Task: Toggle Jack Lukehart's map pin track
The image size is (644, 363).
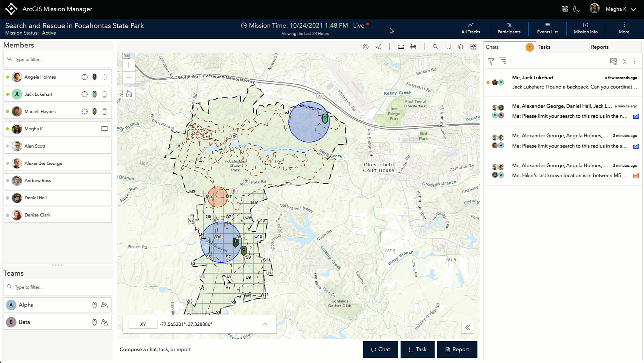Action: [x=94, y=94]
